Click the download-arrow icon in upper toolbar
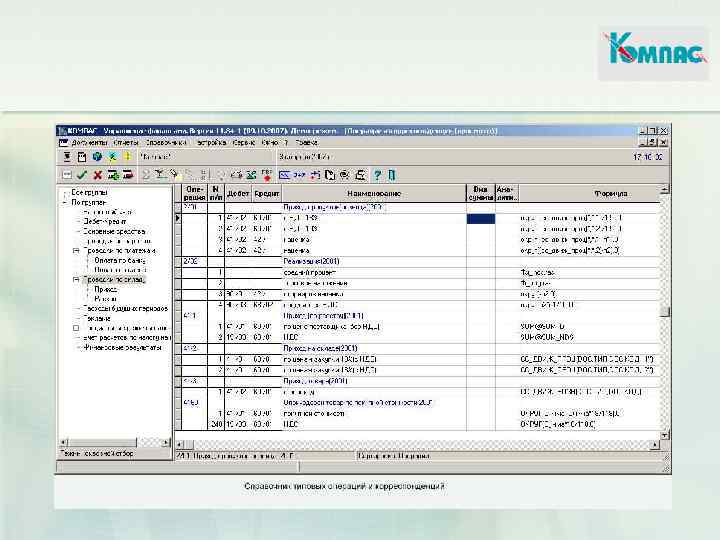This screenshot has height=540, width=720. point(67,157)
